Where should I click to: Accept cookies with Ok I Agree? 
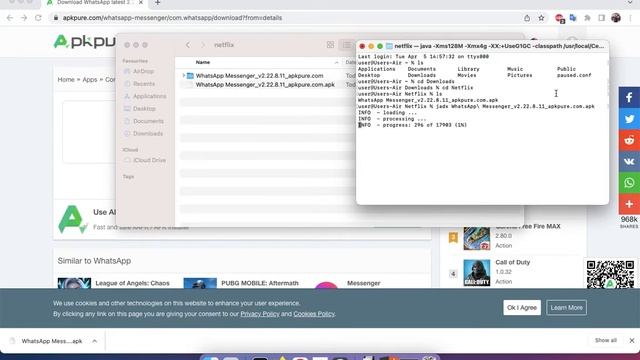(x=522, y=308)
